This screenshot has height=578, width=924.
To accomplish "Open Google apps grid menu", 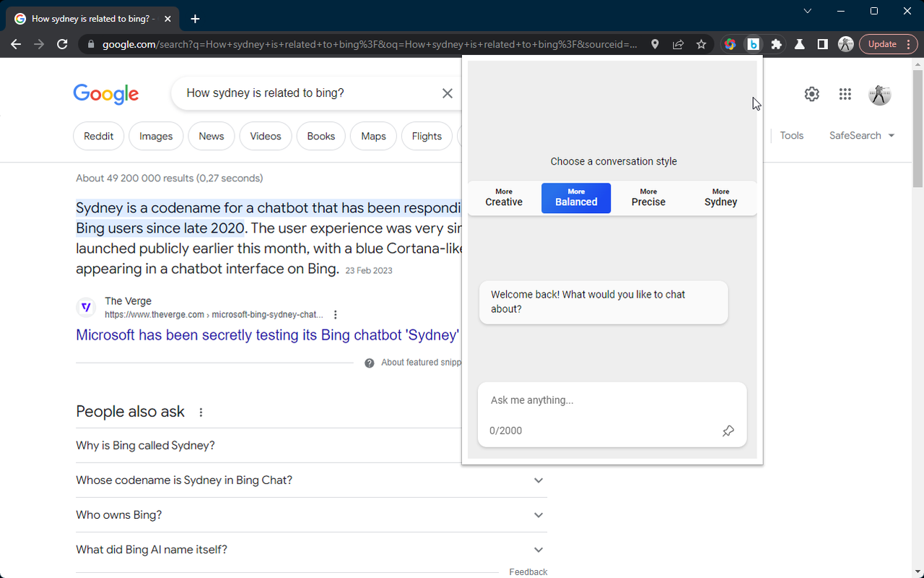I will pos(845,94).
